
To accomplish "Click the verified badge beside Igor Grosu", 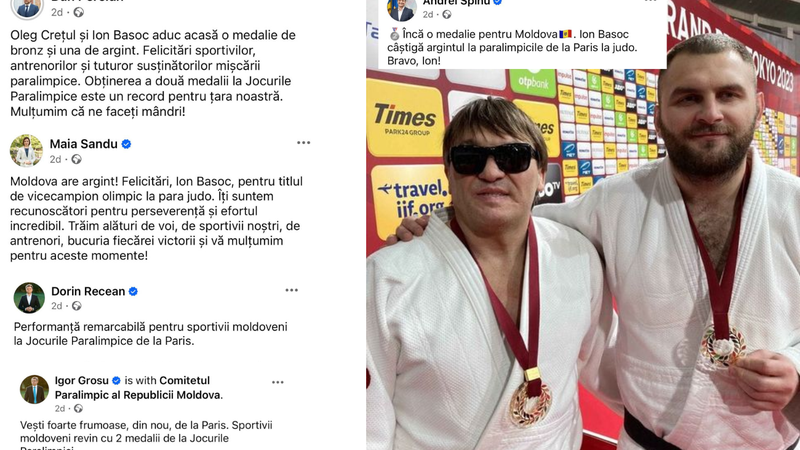I will click(x=116, y=381).
